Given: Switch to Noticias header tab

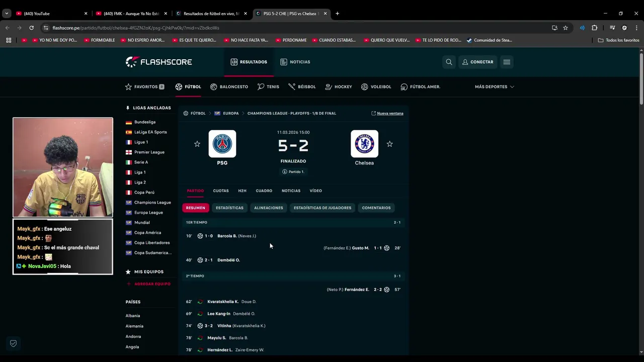Looking at the screenshot, I should (295, 62).
